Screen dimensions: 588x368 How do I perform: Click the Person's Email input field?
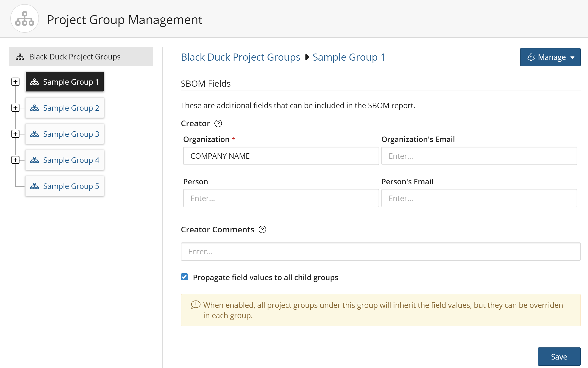click(479, 198)
